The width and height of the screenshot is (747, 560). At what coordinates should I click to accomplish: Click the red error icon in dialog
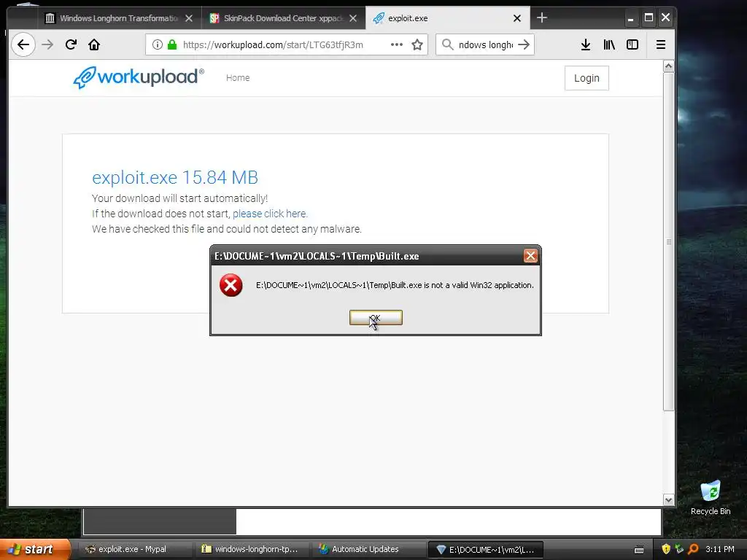pyautogui.click(x=231, y=285)
